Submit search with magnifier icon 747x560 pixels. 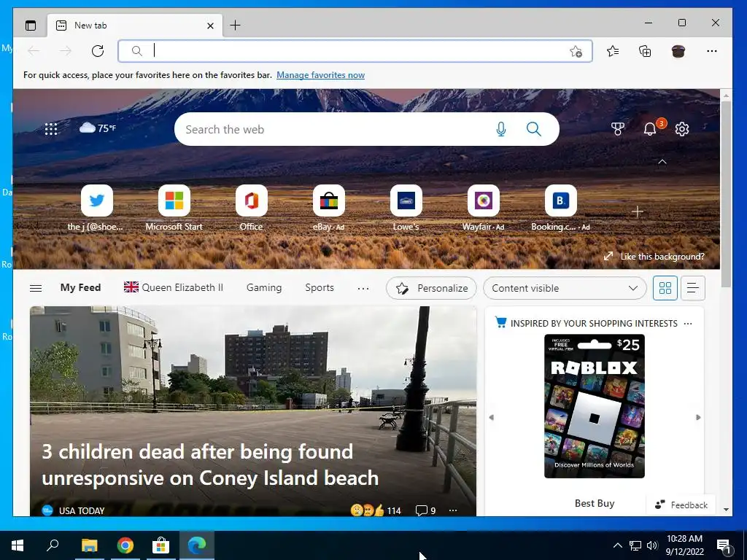point(534,129)
